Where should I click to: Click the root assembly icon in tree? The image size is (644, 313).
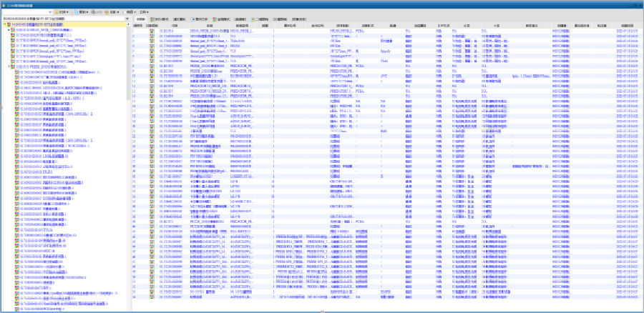pyautogui.click(x=10, y=24)
